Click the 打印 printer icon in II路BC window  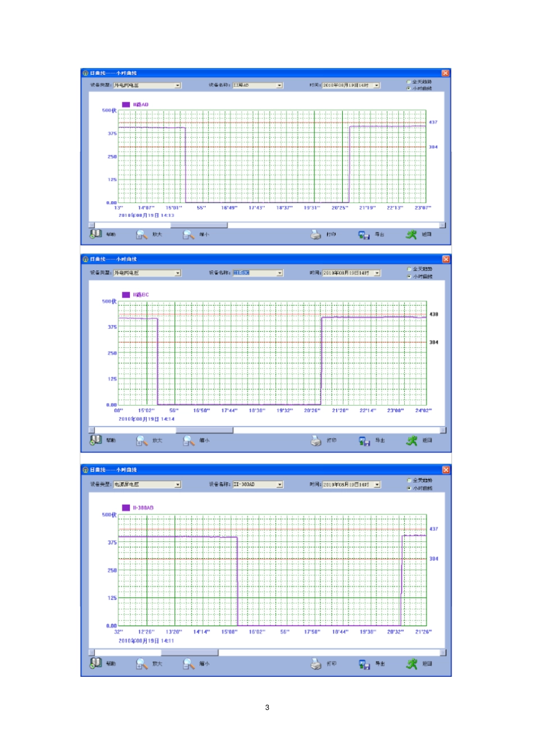[316, 441]
